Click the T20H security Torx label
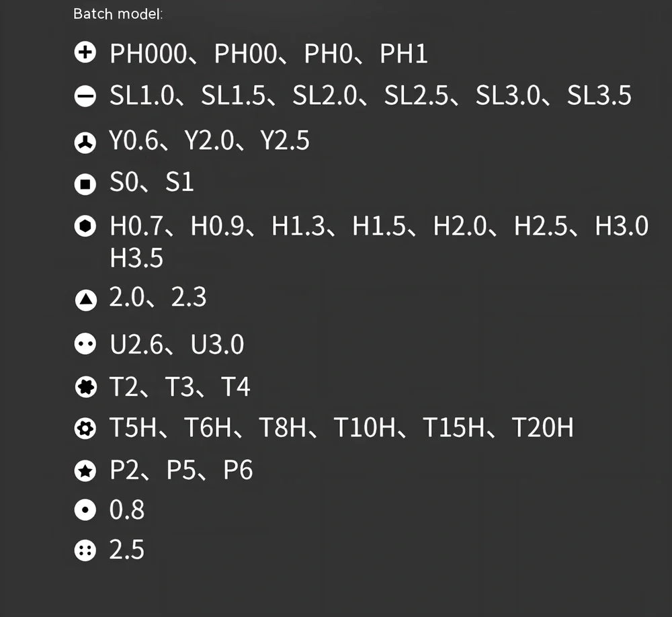Image resolution: width=672 pixels, height=617 pixels. [x=542, y=427]
